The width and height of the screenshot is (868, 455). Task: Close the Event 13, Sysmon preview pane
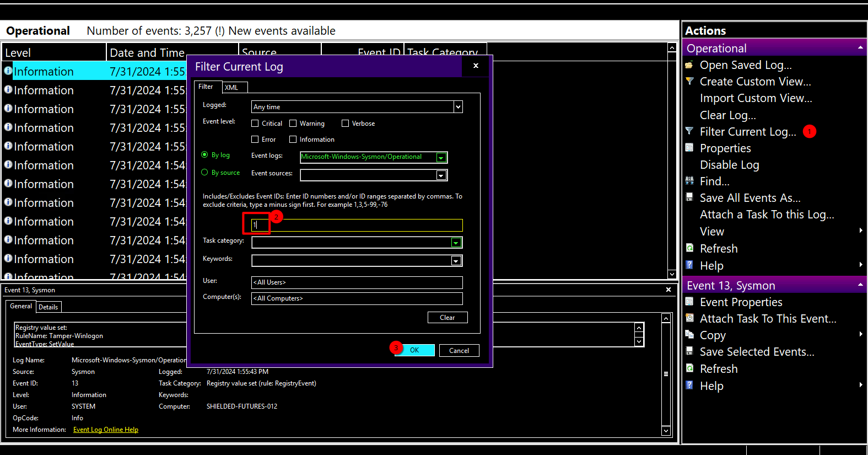(668, 290)
